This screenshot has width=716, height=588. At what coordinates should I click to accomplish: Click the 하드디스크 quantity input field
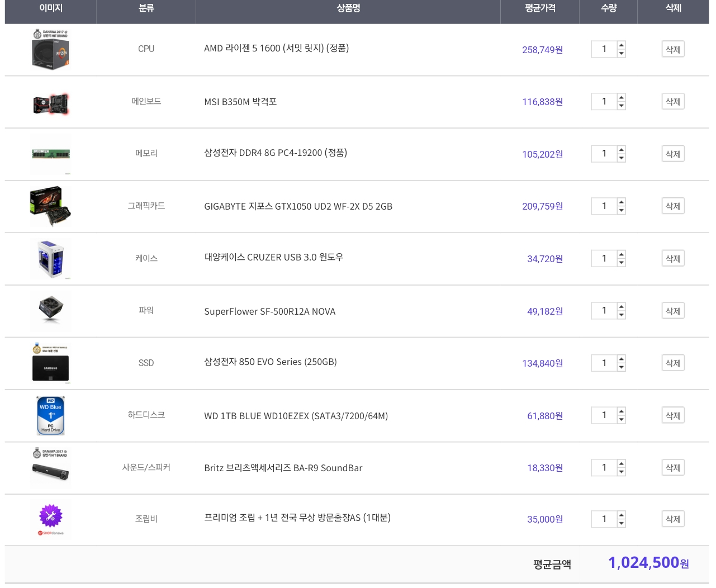coord(604,415)
